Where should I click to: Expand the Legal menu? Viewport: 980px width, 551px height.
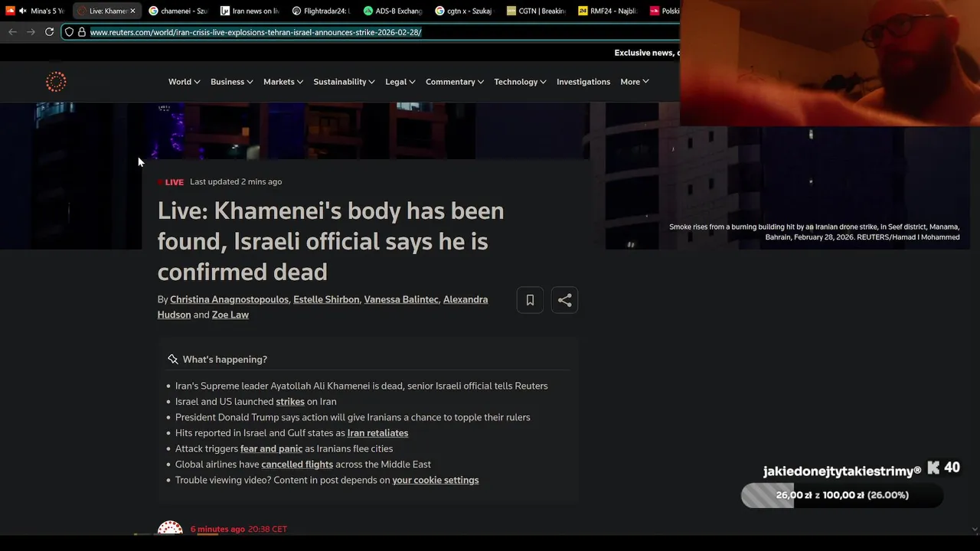pyautogui.click(x=400, y=82)
